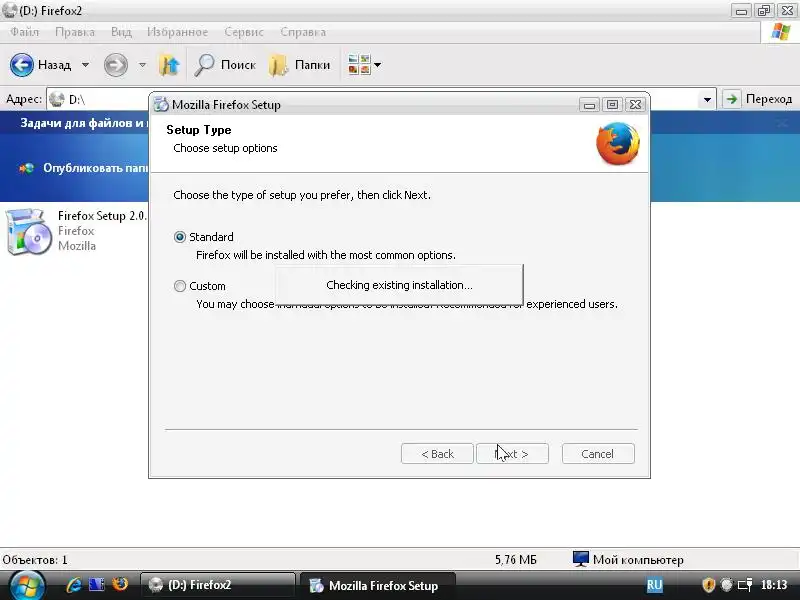Open the Справка menu

coord(303,32)
